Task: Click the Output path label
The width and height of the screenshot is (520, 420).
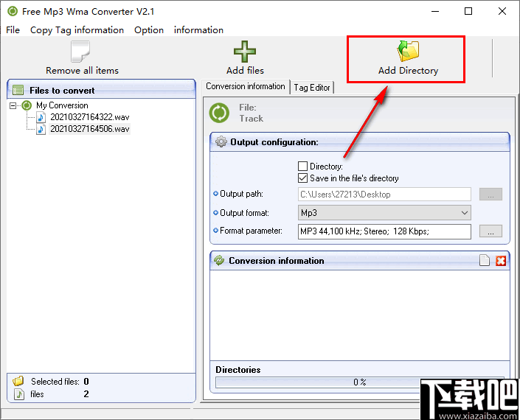Action: coord(241,194)
